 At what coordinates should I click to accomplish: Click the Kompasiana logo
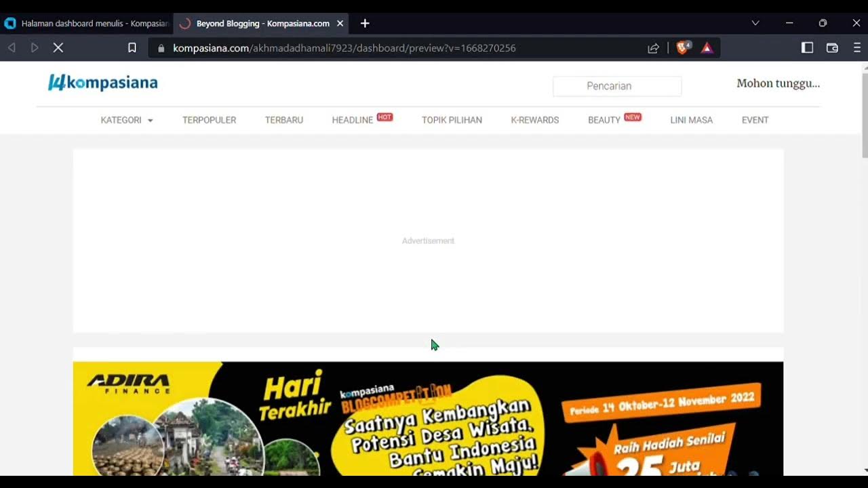(102, 83)
